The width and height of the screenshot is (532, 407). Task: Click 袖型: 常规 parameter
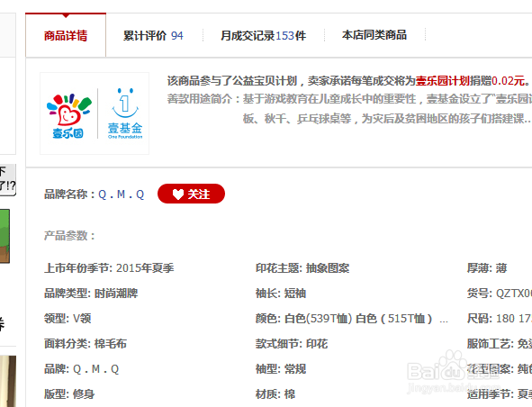281,369
